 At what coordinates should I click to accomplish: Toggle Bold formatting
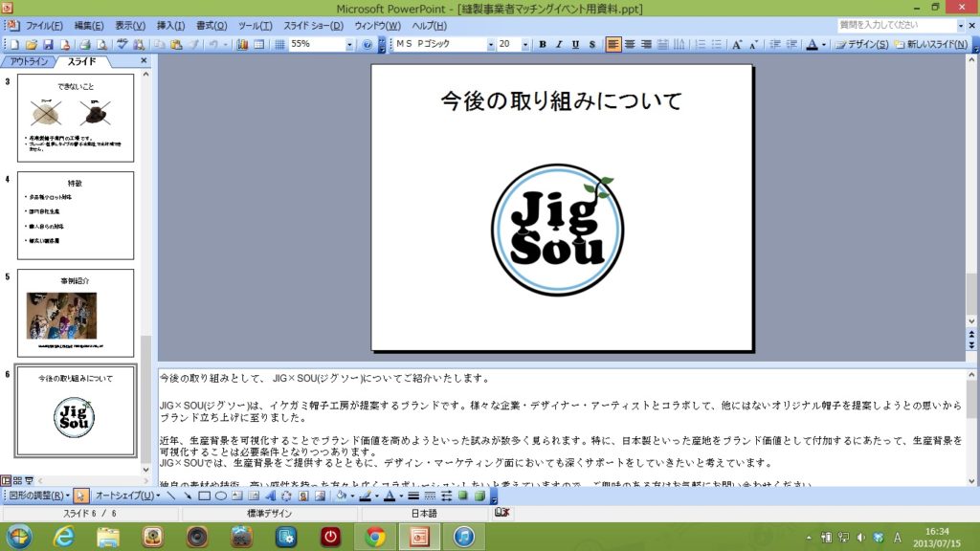542,45
